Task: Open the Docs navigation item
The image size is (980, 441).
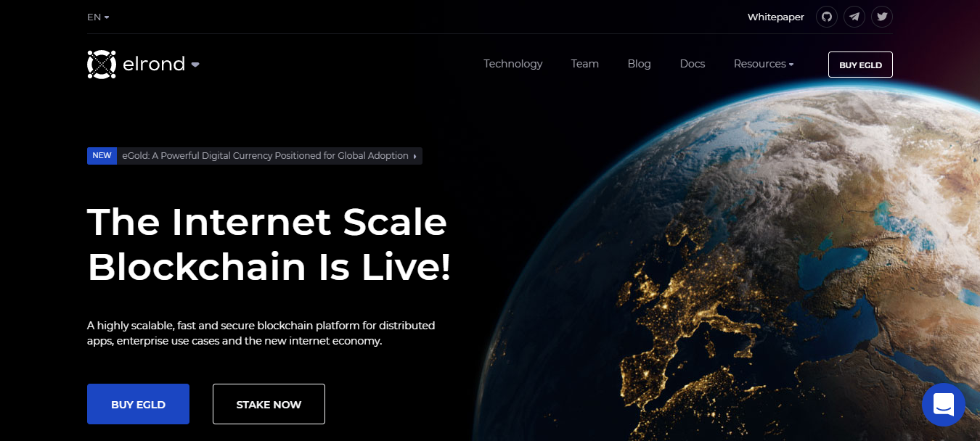Action: point(692,64)
